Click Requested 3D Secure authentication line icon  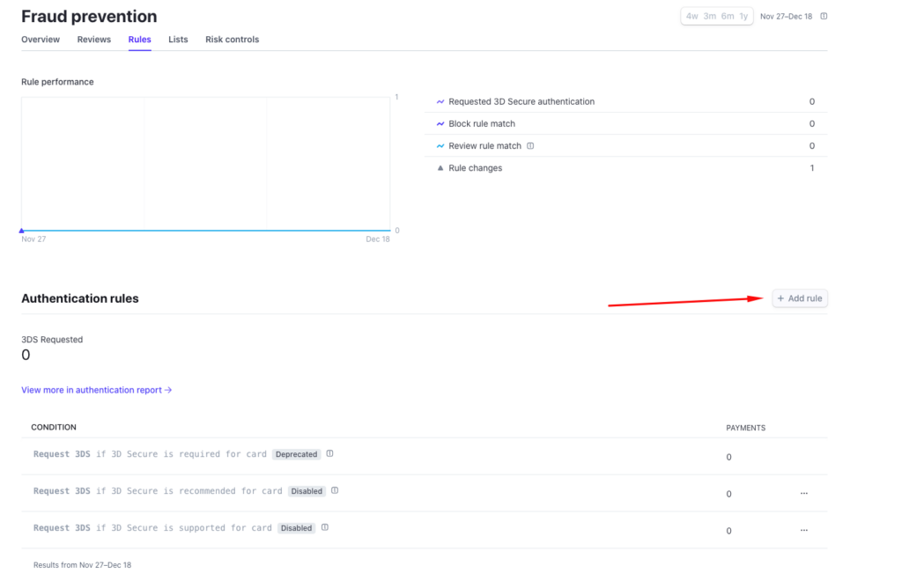pyautogui.click(x=440, y=102)
